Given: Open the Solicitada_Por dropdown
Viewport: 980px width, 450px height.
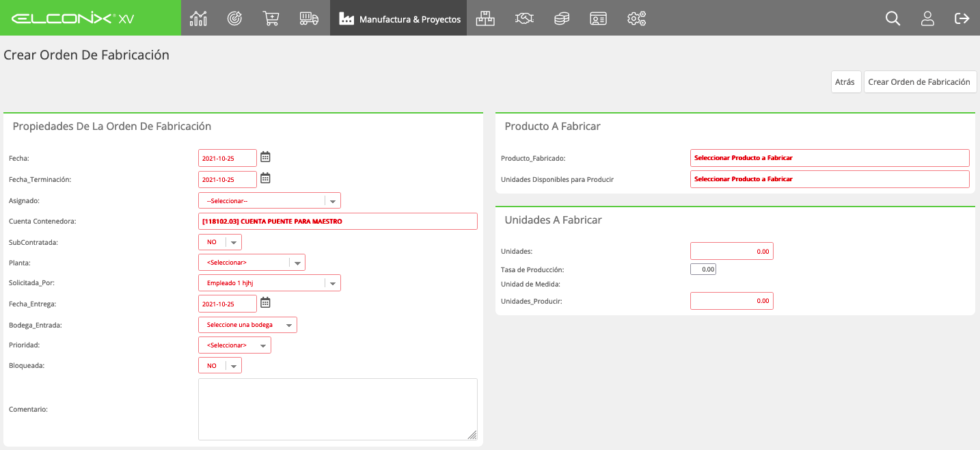Looking at the screenshot, I should [x=269, y=283].
